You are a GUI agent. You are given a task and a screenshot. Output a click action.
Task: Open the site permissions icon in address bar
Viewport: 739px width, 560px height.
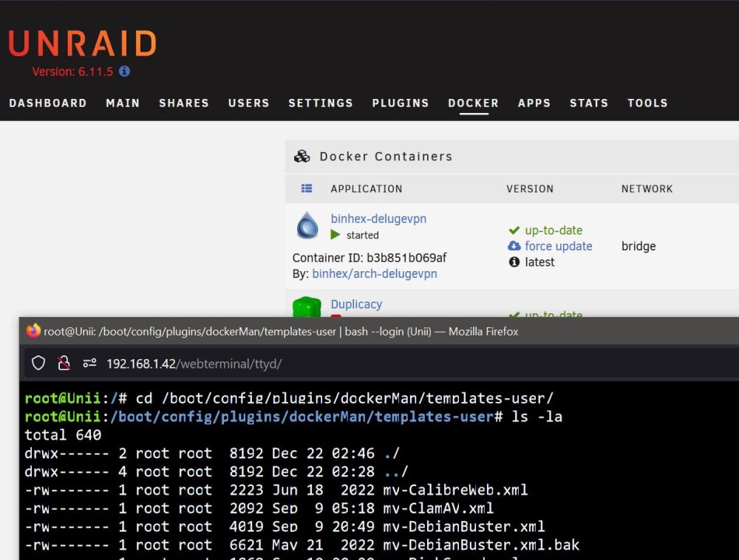(x=89, y=363)
